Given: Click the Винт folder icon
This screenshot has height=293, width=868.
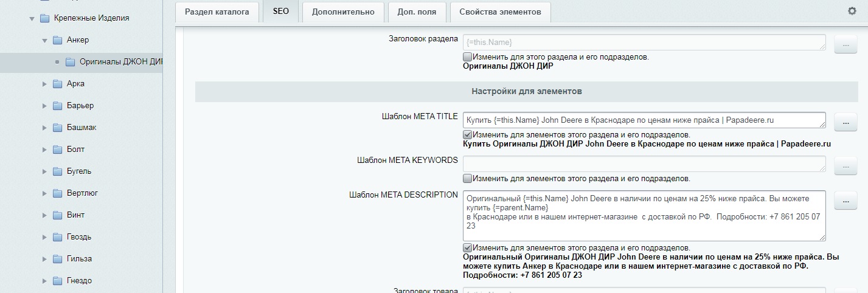Looking at the screenshot, I should (x=58, y=215).
